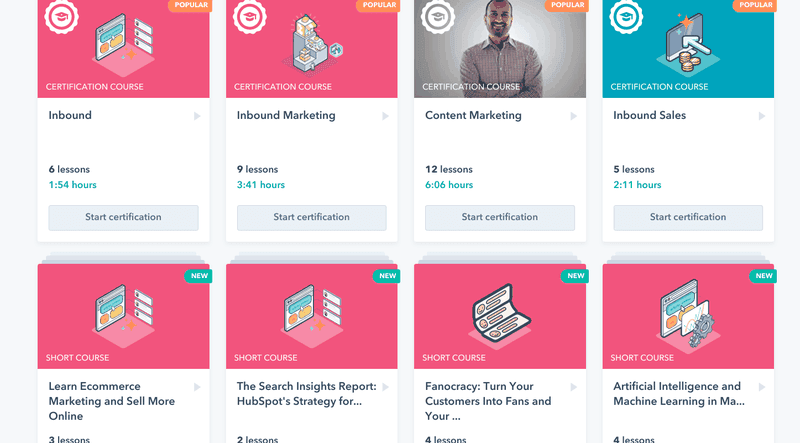
Task: Click the NEW badge on Artificial Intelligence card
Action: point(763,276)
